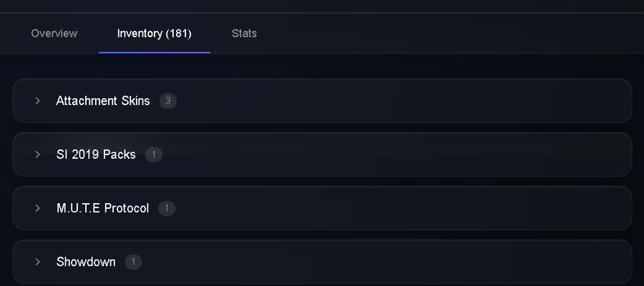The image size is (644, 286).
Task: Expand M.U.T.E Protocol with its chevron
Action: point(38,208)
